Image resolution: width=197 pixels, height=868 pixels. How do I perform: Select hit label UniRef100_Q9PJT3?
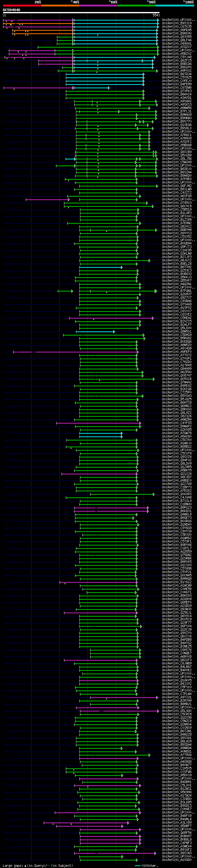coord(177,247)
